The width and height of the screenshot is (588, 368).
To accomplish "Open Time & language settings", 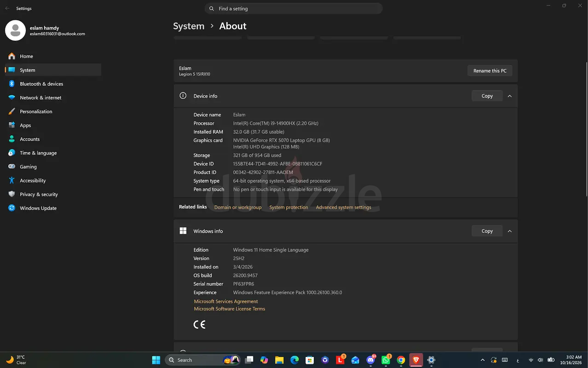I will tap(53, 153).
